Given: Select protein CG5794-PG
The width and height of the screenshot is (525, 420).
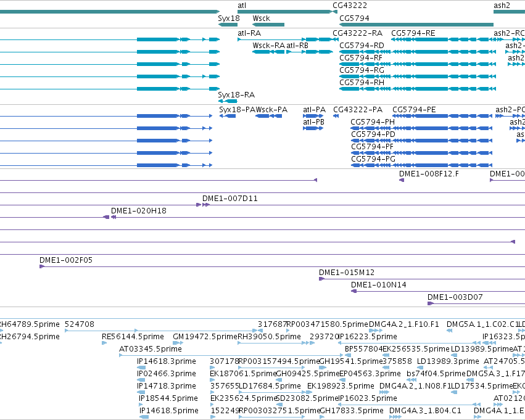Looking at the screenshot, I should (373, 159).
